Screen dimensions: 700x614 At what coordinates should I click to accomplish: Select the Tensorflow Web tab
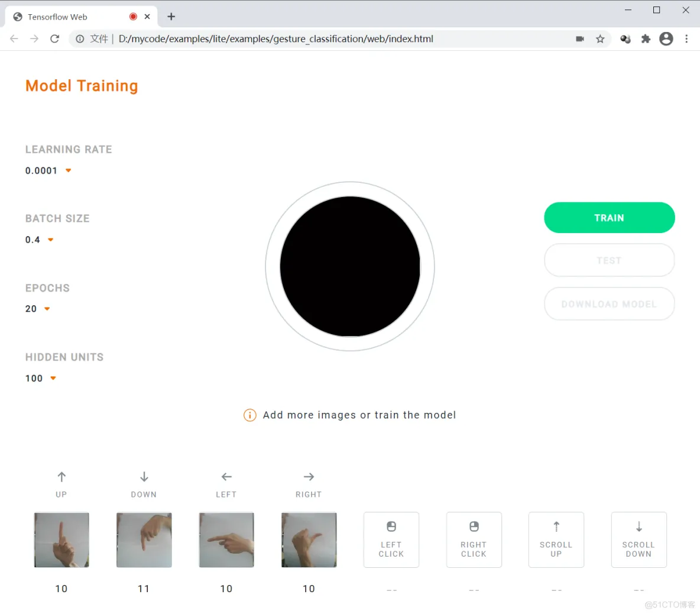81,17
